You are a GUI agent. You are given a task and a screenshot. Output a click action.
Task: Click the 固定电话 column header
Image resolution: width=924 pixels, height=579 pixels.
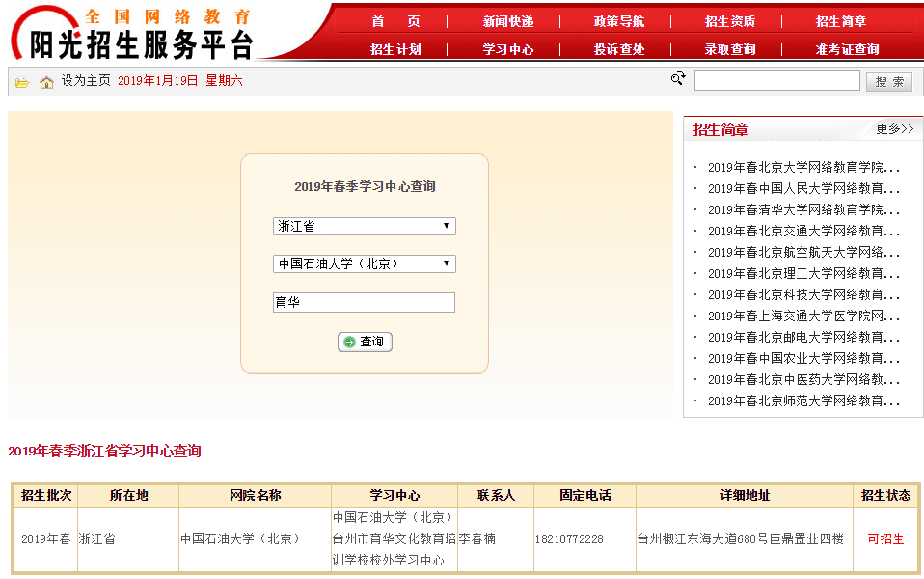point(585,496)
